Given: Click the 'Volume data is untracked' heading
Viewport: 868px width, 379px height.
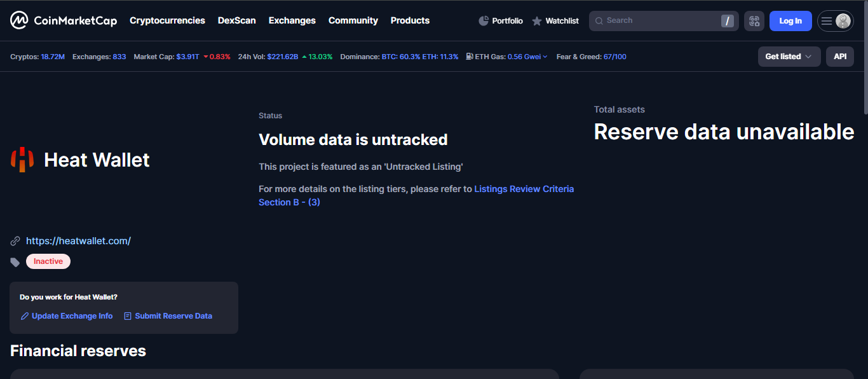Looking at the screenshot, I should [353, 139].
